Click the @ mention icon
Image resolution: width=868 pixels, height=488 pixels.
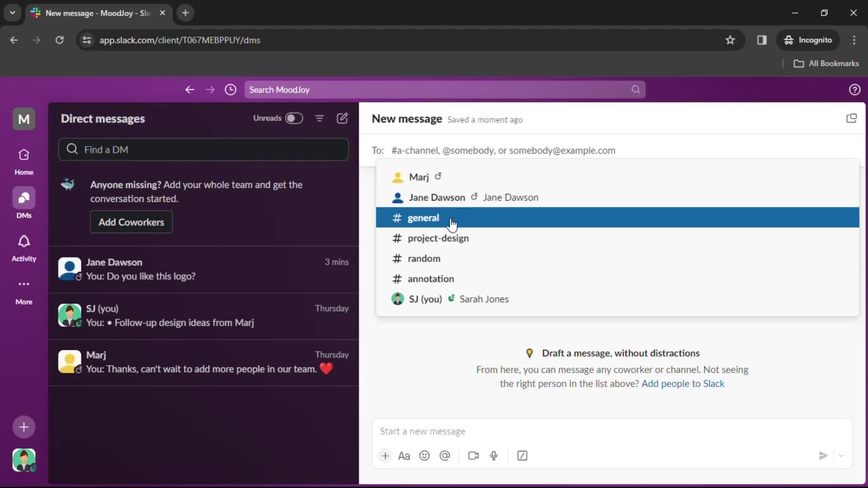coord(445,456)
